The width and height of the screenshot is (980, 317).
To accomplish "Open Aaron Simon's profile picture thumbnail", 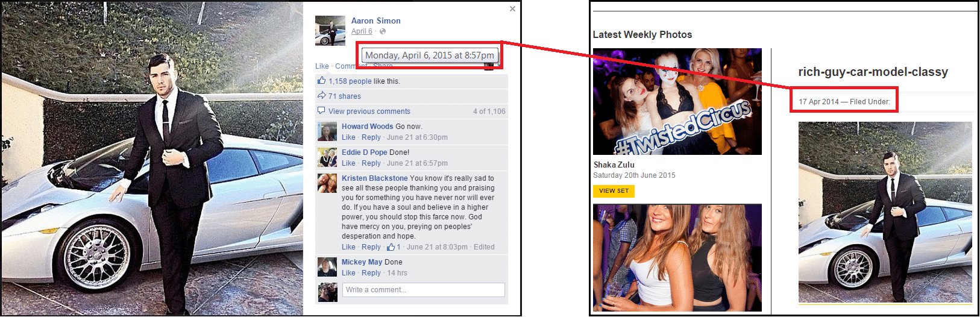I will click(x=330, y=31).
